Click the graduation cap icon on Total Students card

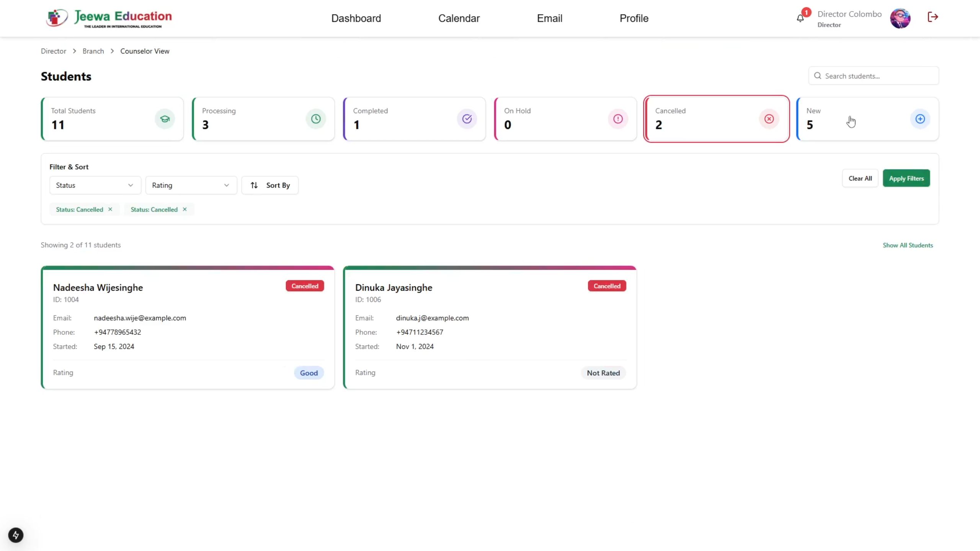coord(165,119)
